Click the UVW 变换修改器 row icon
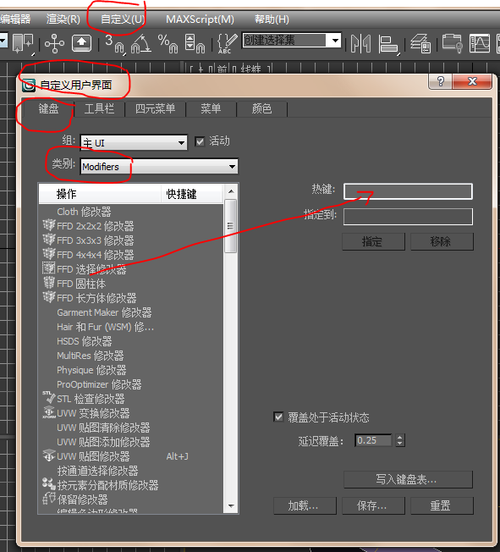The height and width of the screenshot is (552, 500). pos(49,412)
